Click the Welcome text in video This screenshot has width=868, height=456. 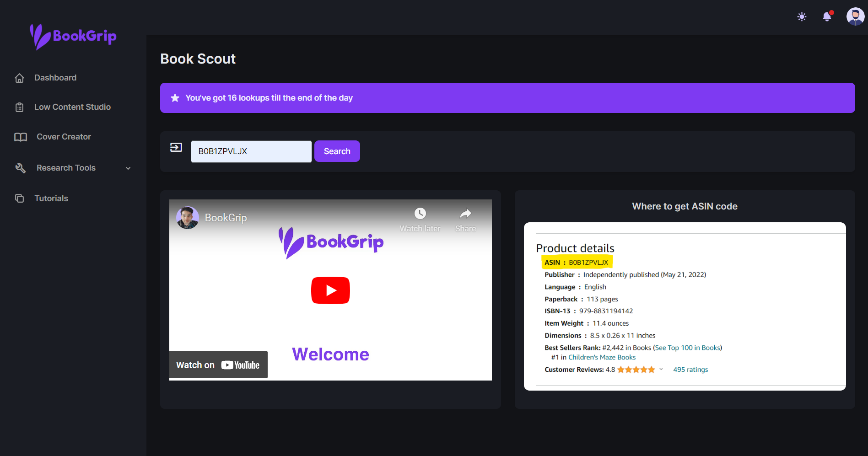pos(330,354)
